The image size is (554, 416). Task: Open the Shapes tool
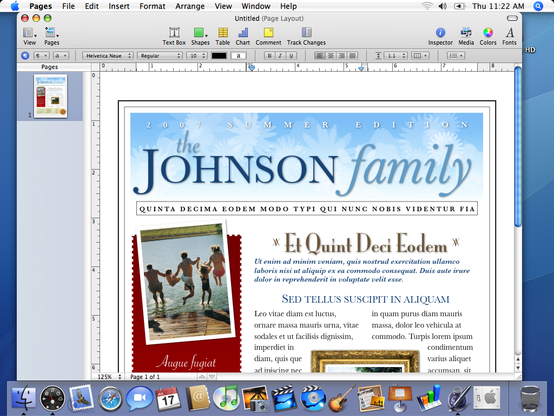(x=200, y=36)
